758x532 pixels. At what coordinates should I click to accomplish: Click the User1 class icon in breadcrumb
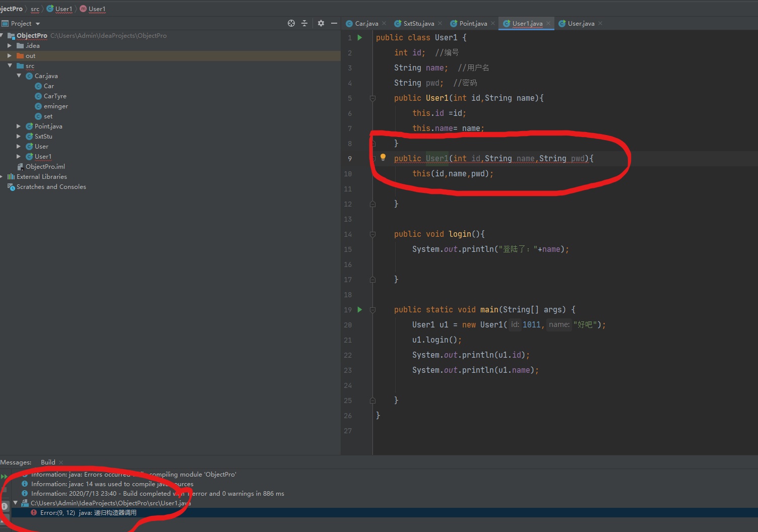[x=50, y=9]
